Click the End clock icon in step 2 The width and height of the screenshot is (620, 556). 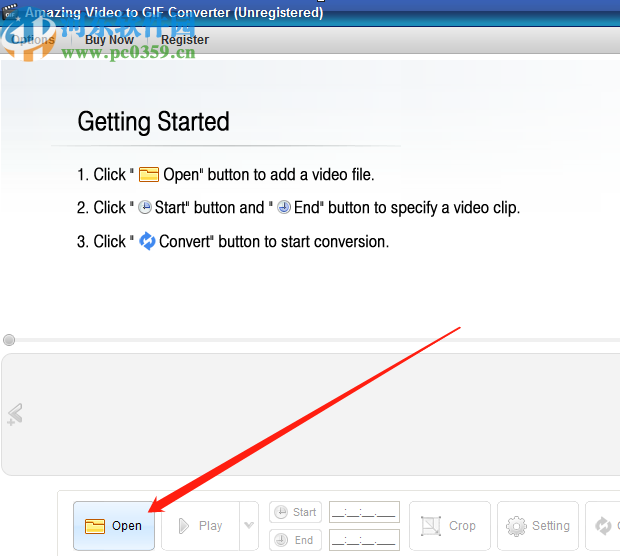point(284,207)
